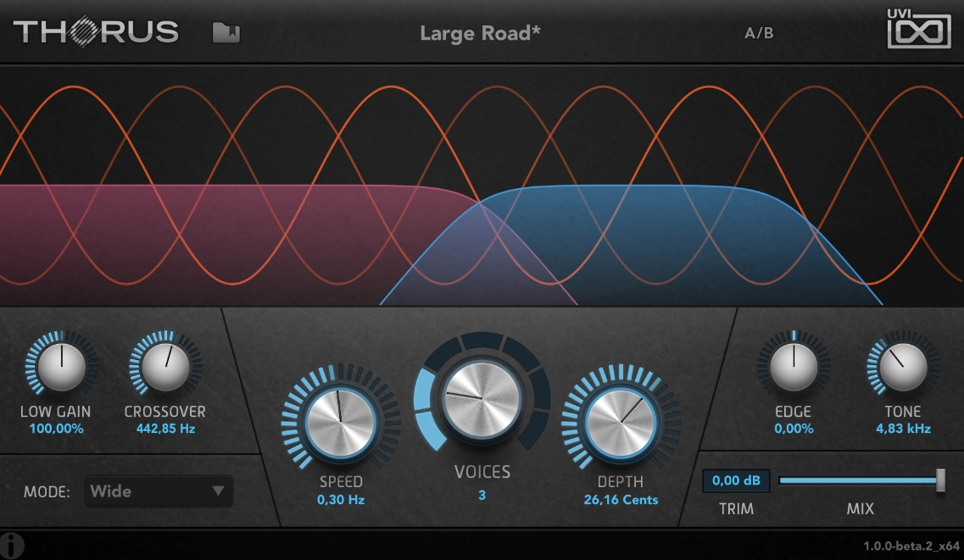Click the Voices count value 3
Screen dimensions: 964x560
(482, 495)
